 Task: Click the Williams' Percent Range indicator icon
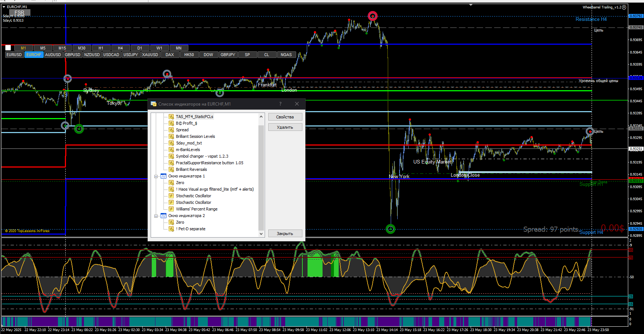pyautogui.click(x=171, y=209)
